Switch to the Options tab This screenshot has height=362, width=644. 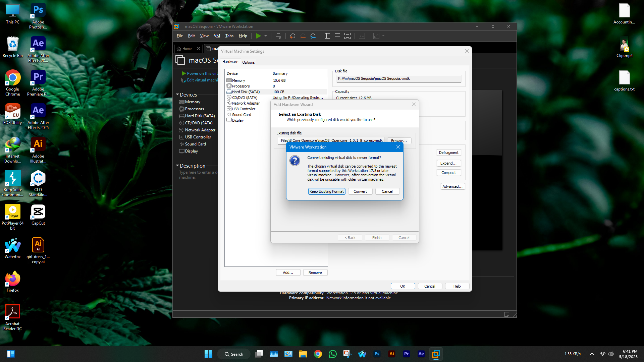pyautogui.click(x=248, y=62)
